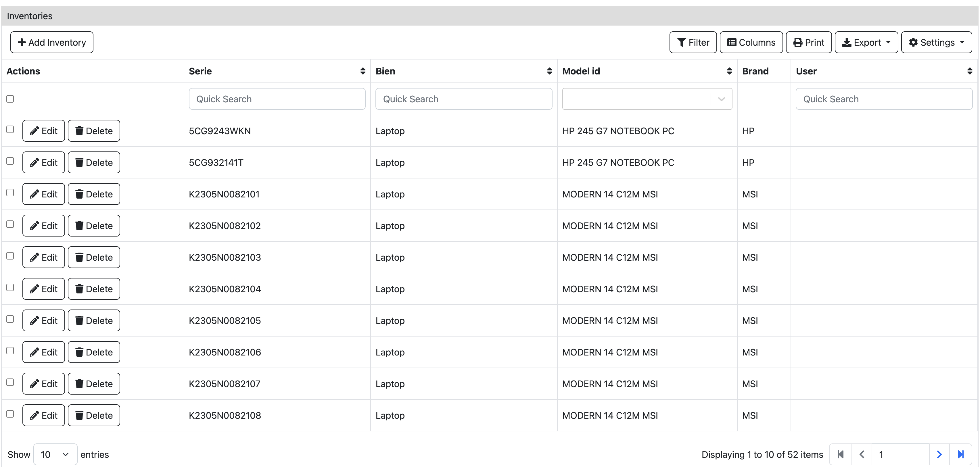Open the Model id filter dropdown
Screen dimensions: 980x467
(721, 99)
